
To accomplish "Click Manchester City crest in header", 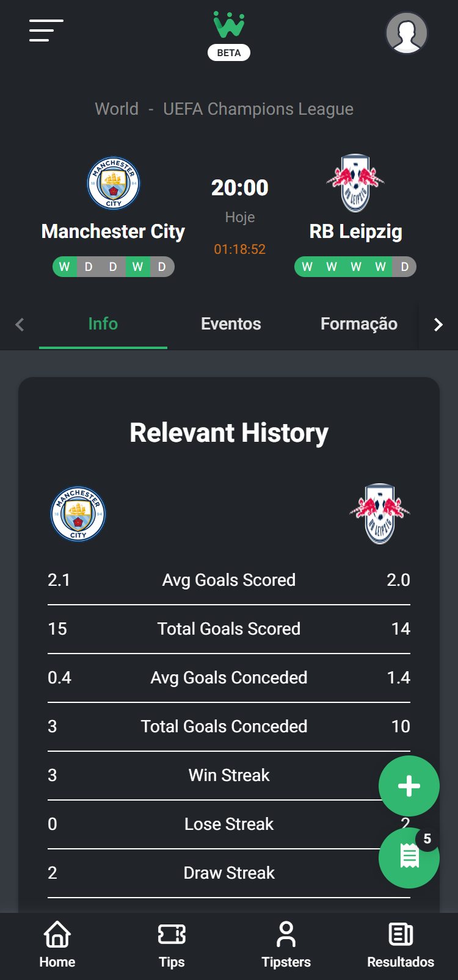I will point(114,183).
